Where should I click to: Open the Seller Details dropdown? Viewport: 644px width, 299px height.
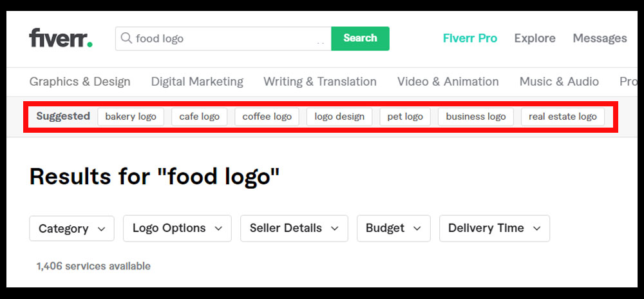294,228
